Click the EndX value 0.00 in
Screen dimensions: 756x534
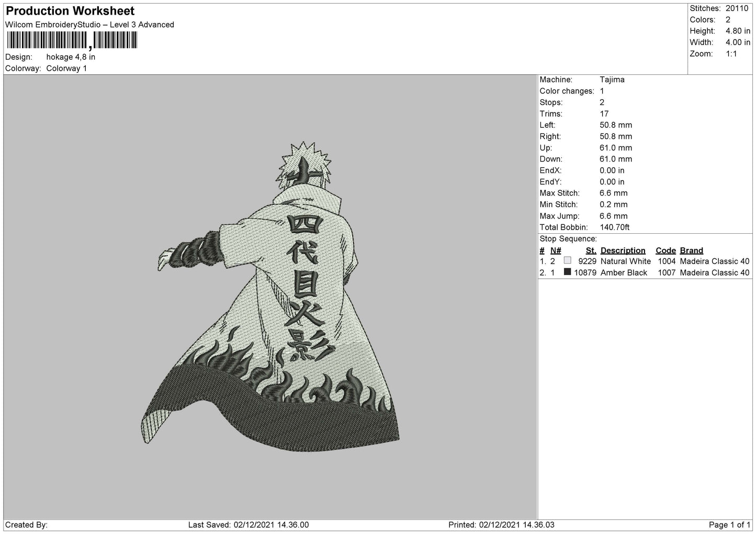tap(612, 171)
